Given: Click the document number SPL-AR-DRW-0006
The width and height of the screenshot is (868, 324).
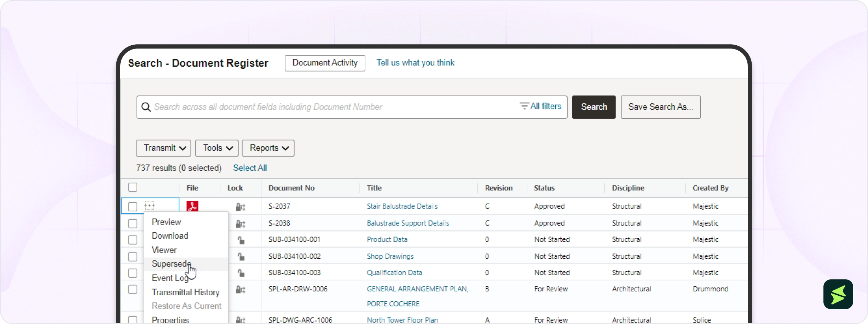Looking at the screenshot, I should click(x=298, y=289).
